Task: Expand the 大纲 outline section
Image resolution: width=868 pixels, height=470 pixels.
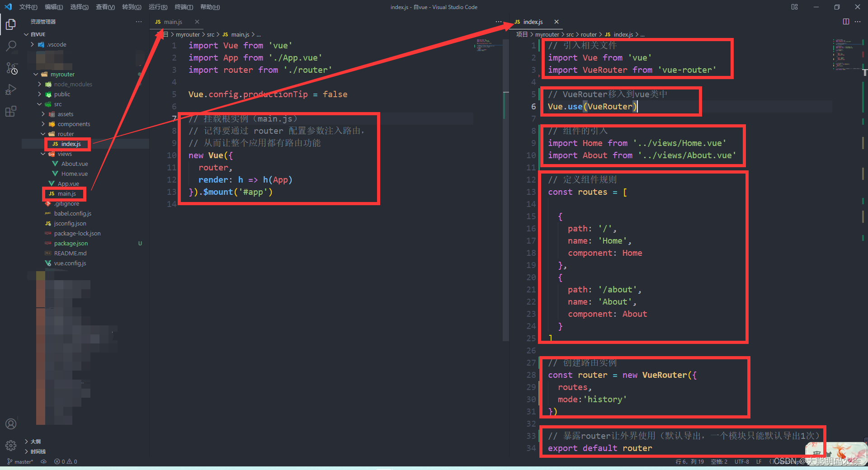Action: [x=86, y=442]
